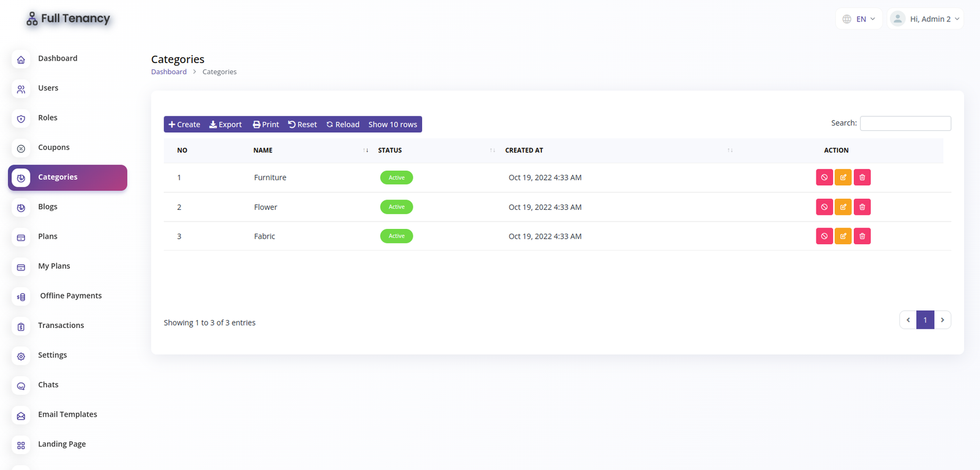Click the Dashboard breadcrumb link
The height and width of the screenshot is (470, 980).
click(x=169, y=72)
